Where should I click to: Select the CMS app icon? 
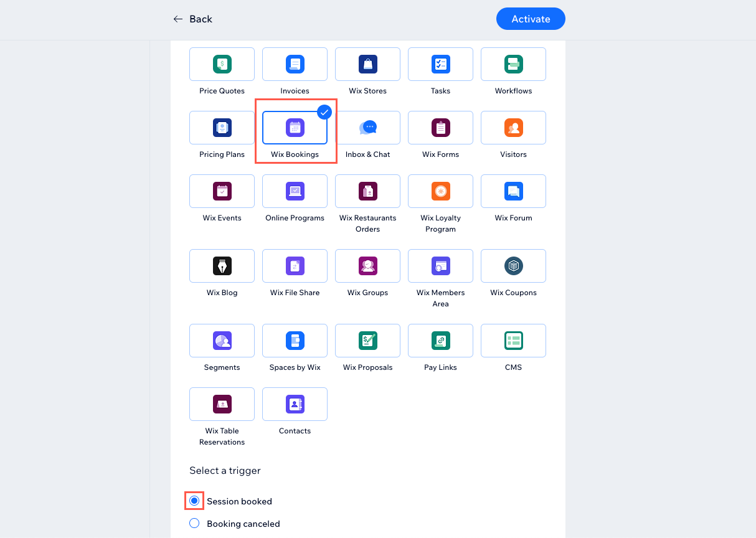513,340
